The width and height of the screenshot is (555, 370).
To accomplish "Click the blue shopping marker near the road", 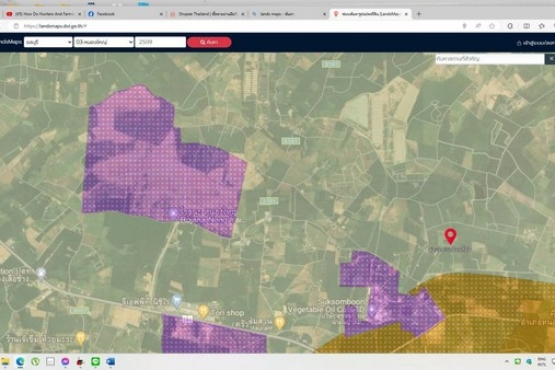I will click(177, 301).
